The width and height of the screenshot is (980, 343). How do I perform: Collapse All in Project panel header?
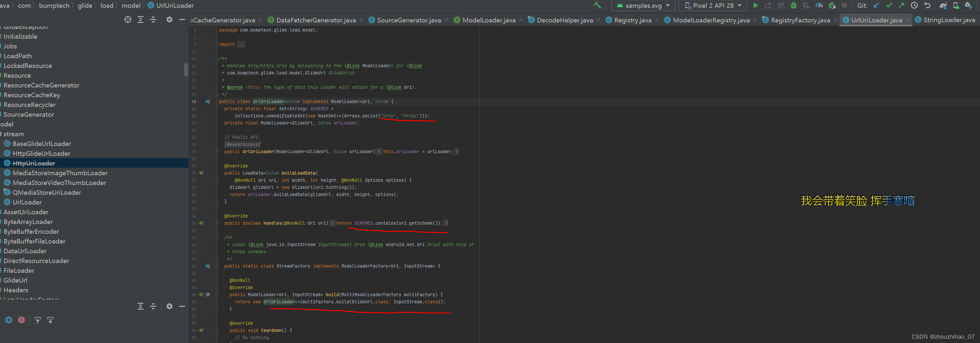(153, 20)
